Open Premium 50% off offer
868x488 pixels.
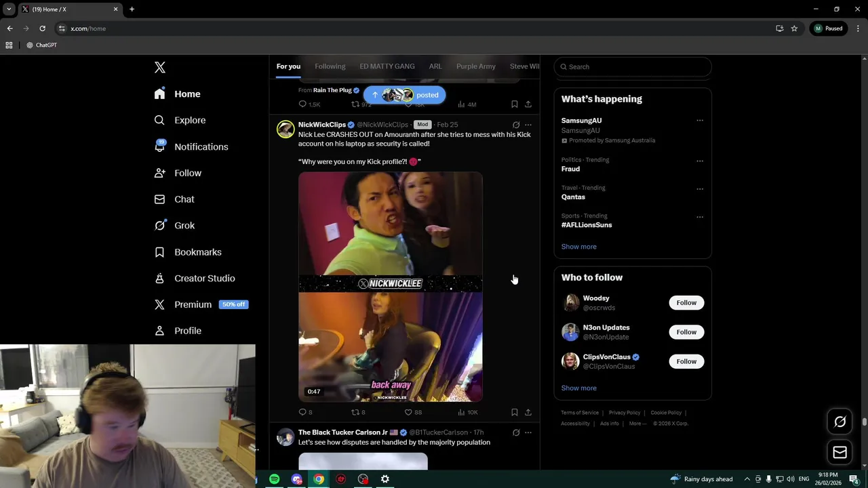tap(201, 305)
